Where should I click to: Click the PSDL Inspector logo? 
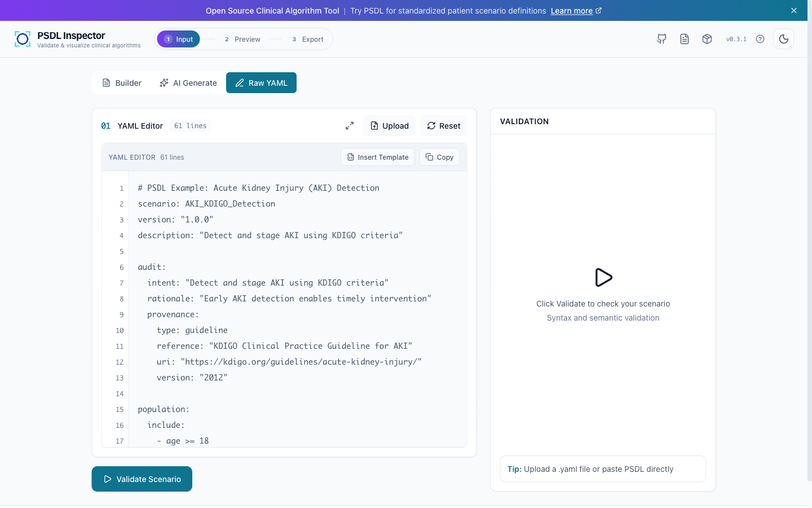point(23,39)
